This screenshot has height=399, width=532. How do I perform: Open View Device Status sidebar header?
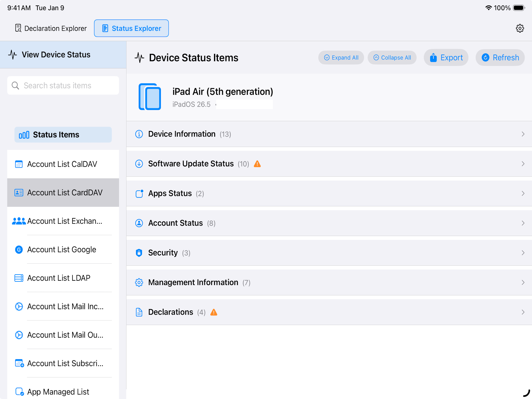pos(63,55)
